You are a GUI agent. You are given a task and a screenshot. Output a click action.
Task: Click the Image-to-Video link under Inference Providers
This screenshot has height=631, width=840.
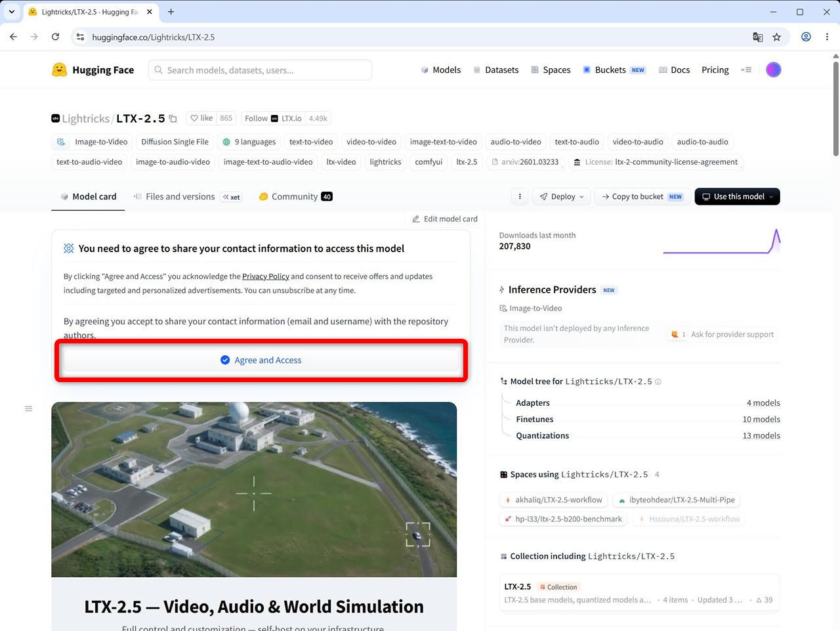point(531,308)
